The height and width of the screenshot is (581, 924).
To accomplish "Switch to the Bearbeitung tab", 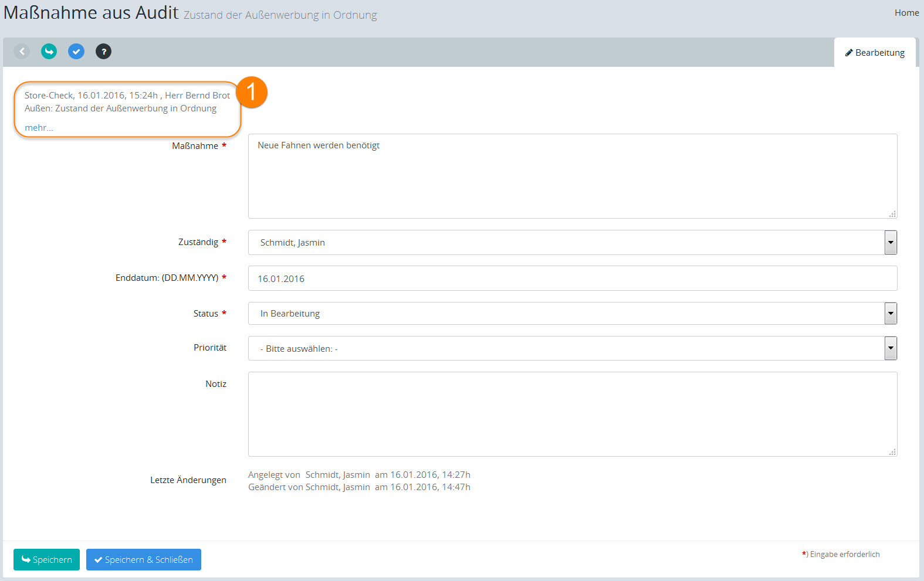I will pyautogui.click(x=875, y=53).
